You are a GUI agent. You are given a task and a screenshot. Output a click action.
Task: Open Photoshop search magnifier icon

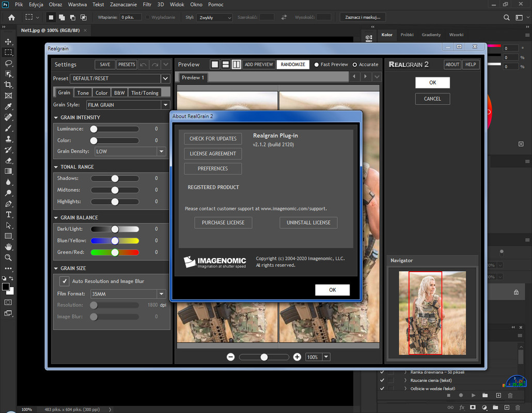coord(507,17)
